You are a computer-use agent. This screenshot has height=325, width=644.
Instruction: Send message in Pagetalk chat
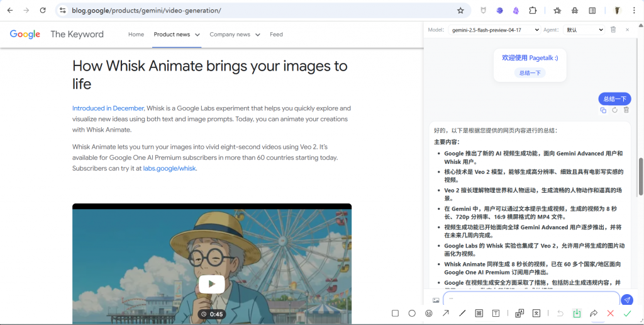point(627,300)
